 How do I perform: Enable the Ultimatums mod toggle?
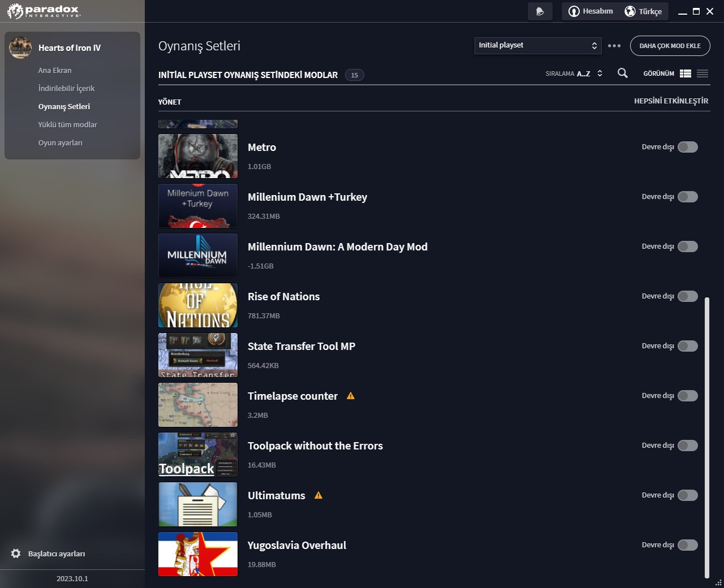click(688, 495)
